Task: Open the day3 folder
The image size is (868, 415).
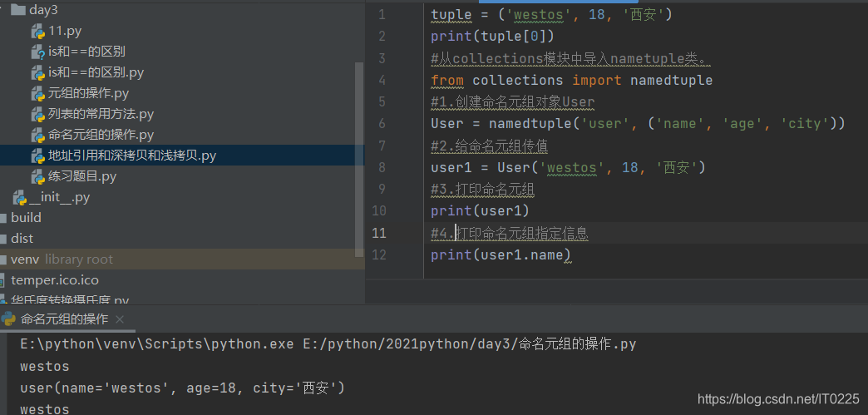Action: [x=42, y=10]
